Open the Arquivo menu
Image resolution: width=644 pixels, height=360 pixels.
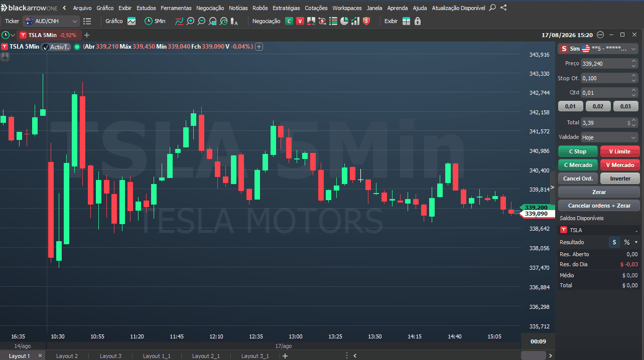82,8
